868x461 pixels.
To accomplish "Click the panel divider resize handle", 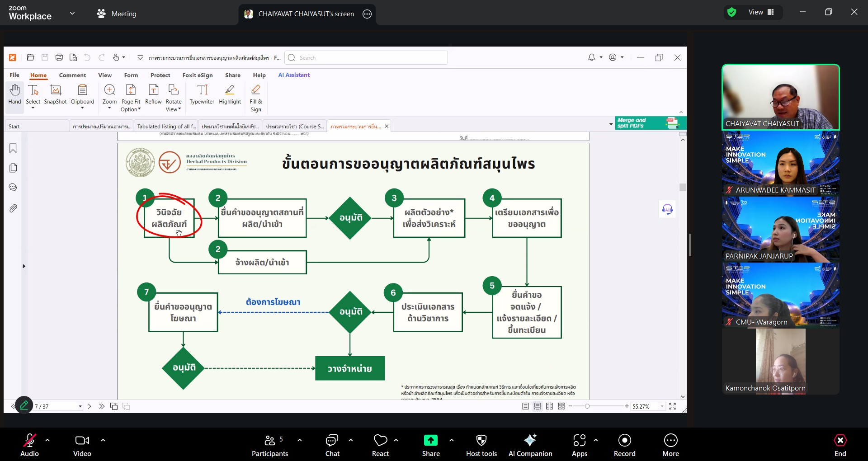I will pyautogui.click(x=690, y=245).
